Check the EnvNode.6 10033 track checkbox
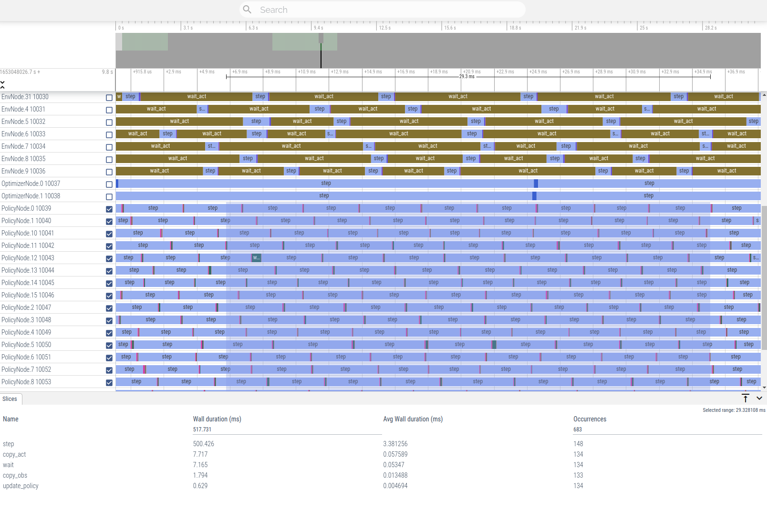Image resolution: width=767 pixels, height=532 pixels. [x=109, y=135]
